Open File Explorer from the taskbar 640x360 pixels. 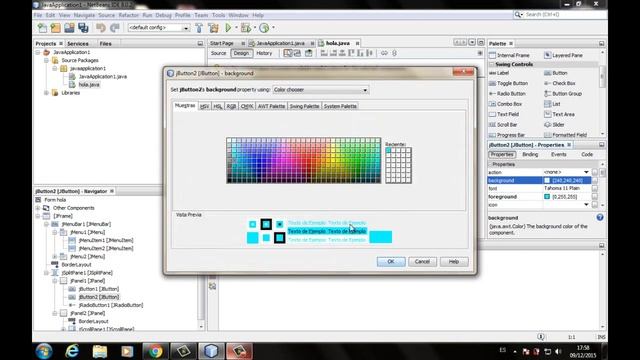click(99, 351)
